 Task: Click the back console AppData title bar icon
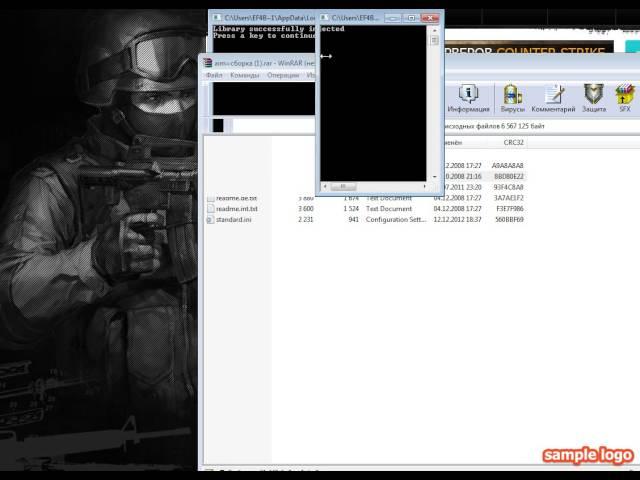click(217, 18)
